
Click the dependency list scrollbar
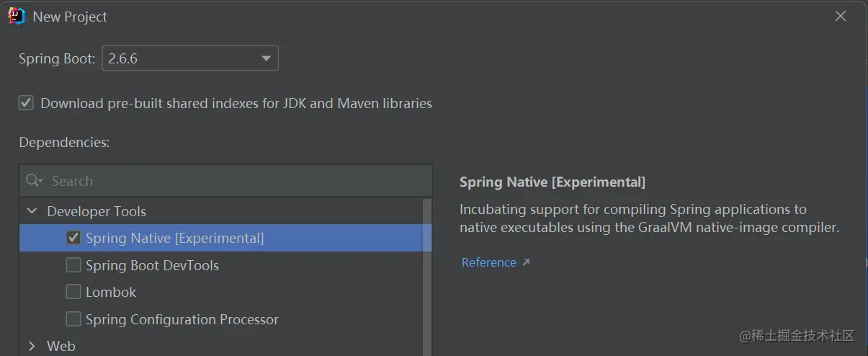click(427, 277)
